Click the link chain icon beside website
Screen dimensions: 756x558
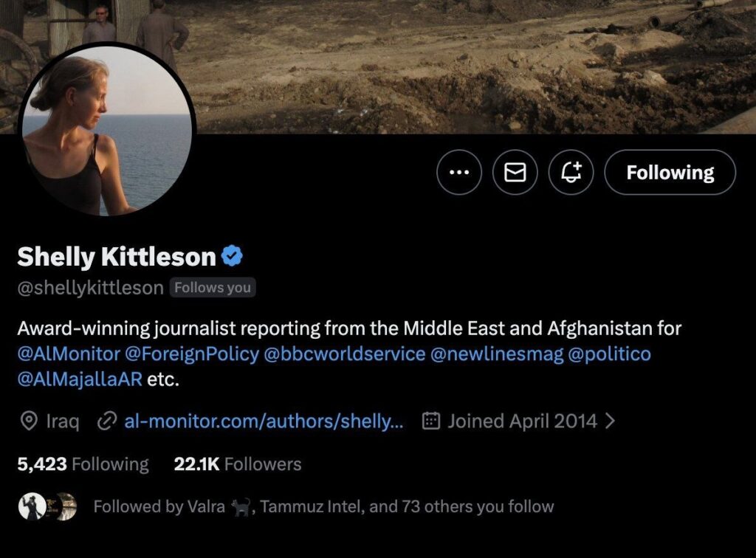108,421
